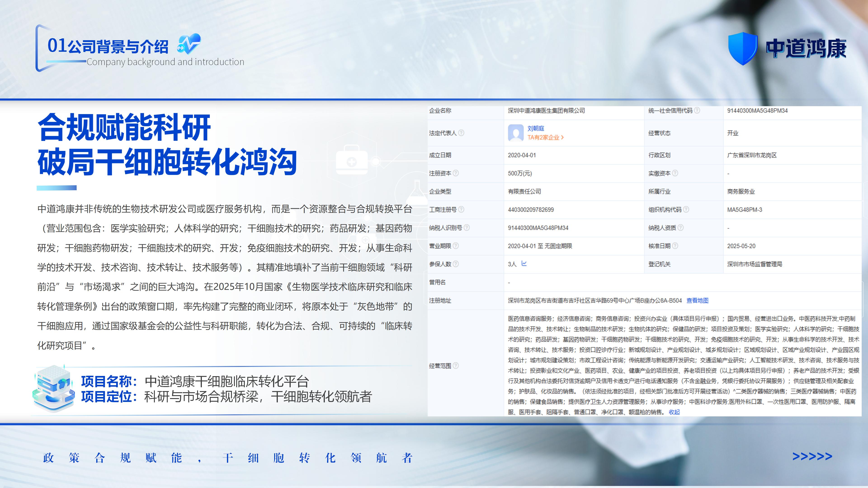Click the heartbeat heart icon beside the section title

189,44
